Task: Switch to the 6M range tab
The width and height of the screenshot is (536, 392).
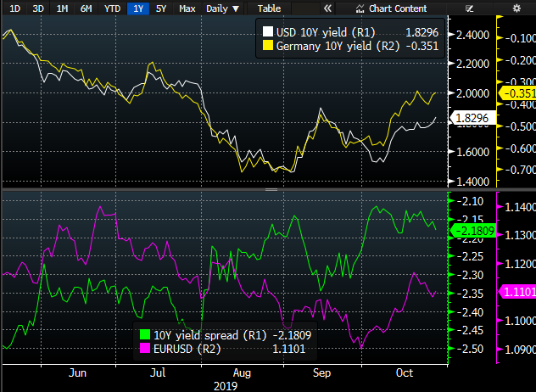Action: coord(86,8)
